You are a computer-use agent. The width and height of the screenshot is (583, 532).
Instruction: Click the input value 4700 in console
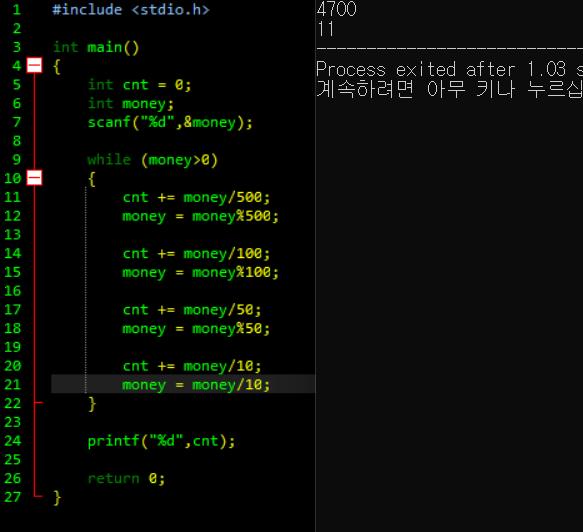336,9
